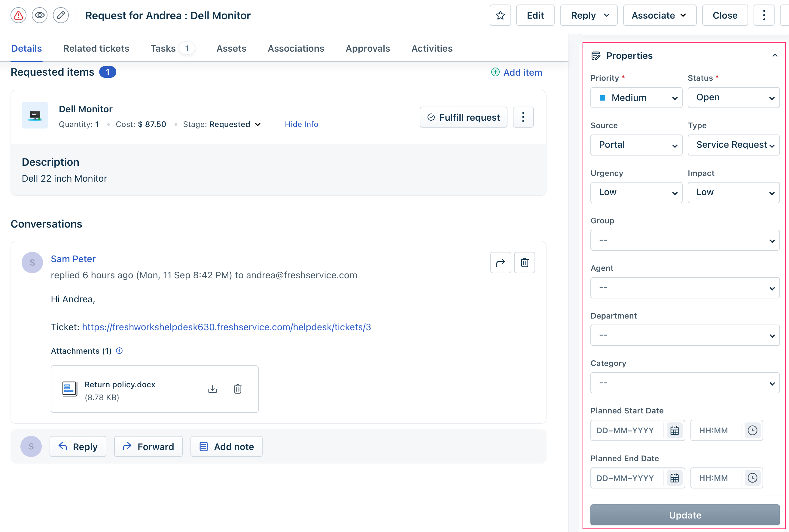The width and height of the screenshot is (789, 532).
Task: Open the Category dropdown
Action: coord(685,383)
